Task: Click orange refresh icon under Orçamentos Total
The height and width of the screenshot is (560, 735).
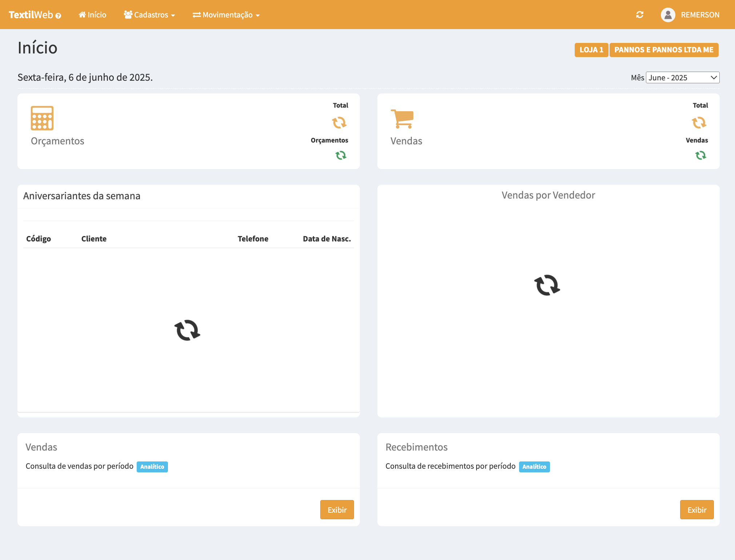Action: click(x=339, y=123)
